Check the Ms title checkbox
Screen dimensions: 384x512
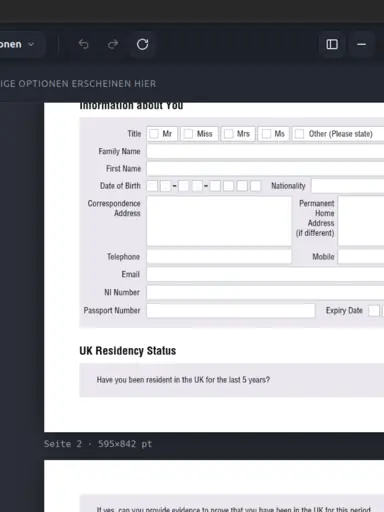point(266,134)
